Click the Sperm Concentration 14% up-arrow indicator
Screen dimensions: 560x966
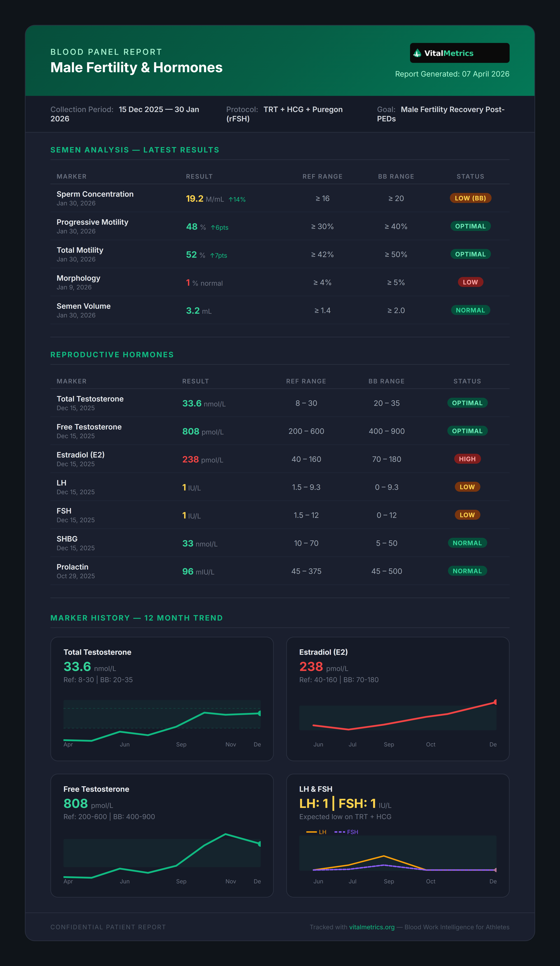pos(237,199)
